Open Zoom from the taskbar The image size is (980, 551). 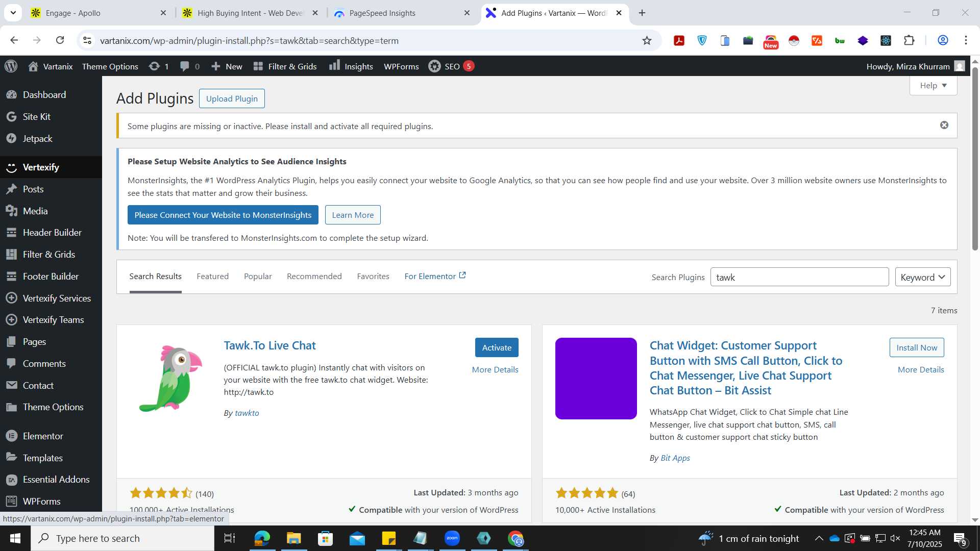click(452, 538)
